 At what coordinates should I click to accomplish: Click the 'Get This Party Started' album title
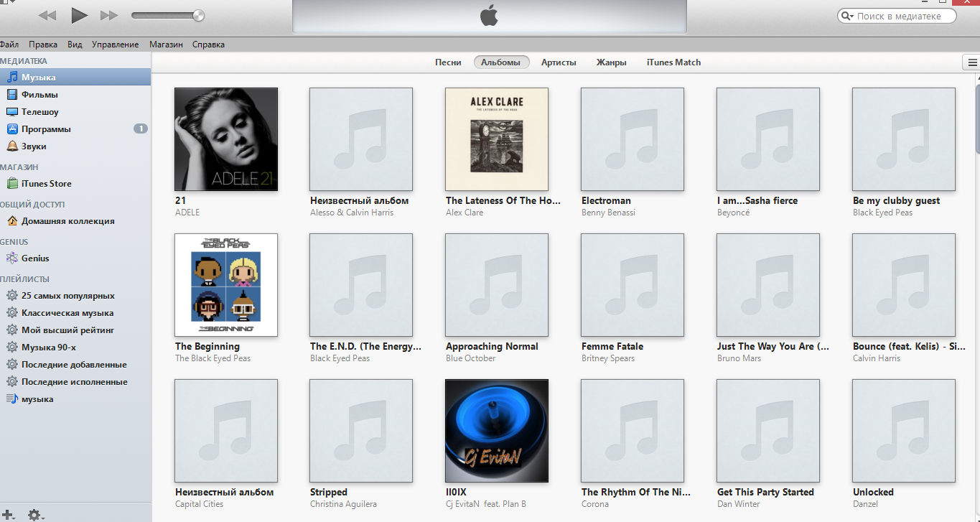(765, 492)
